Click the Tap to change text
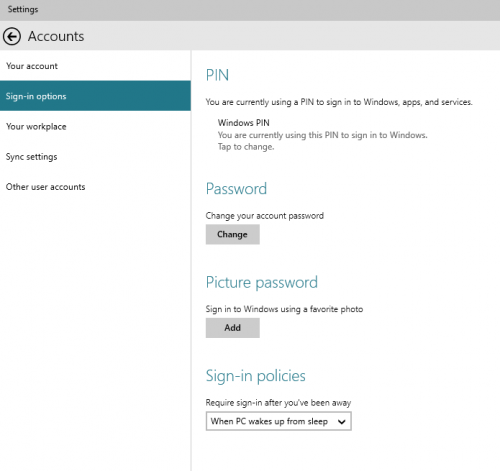Viewport: 500px width, 471px height. 246,147
